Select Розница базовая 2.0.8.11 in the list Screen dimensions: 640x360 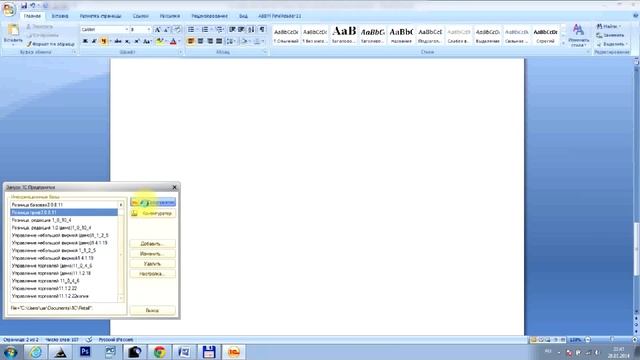pos(64,205)
